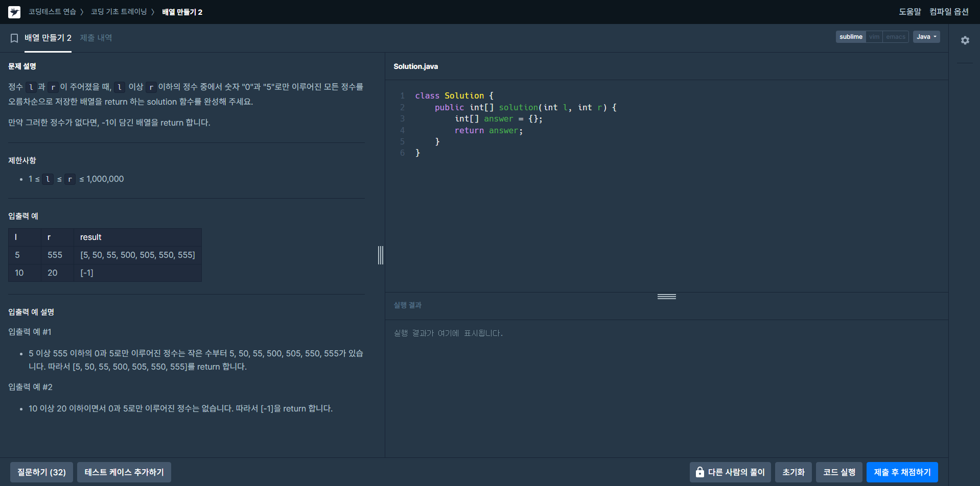
Task: Open the Java language dropdown
Action: click(926, 37)
